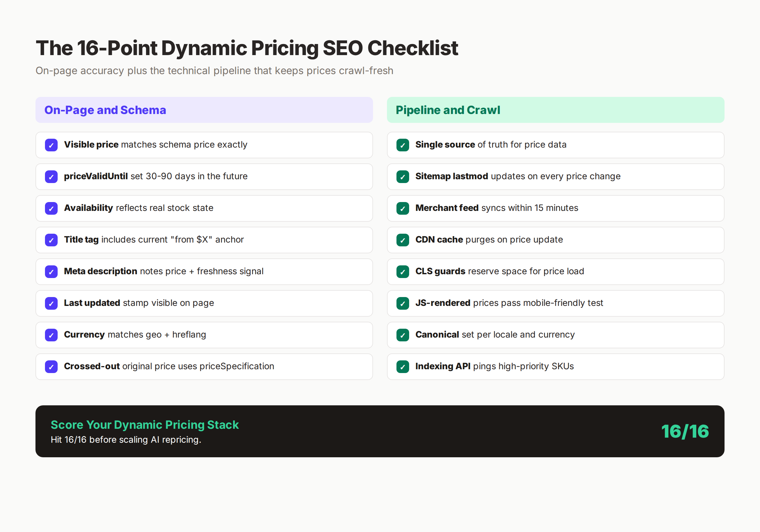Click text "prices pass mobile-friendly test"

point(538,303)
